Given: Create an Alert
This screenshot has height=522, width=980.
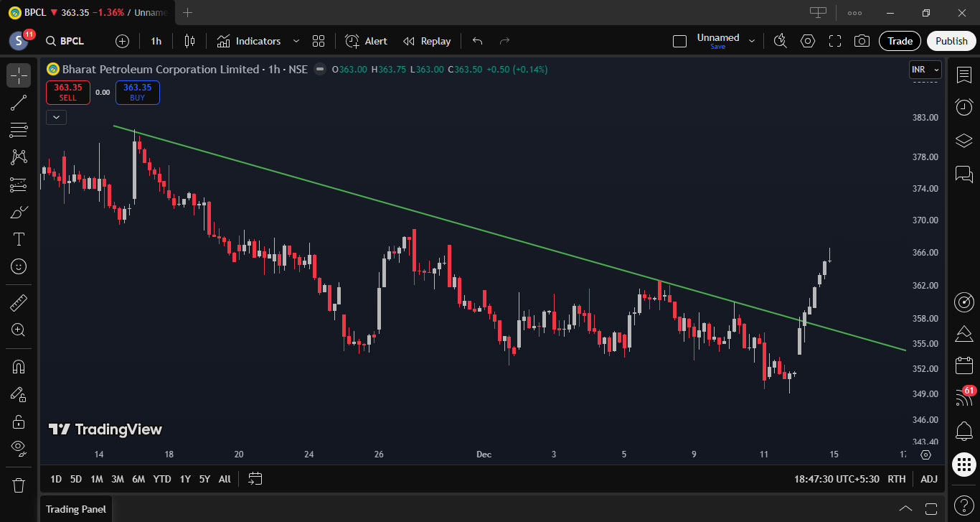Looking at the screenshot, I should (366, 41).
